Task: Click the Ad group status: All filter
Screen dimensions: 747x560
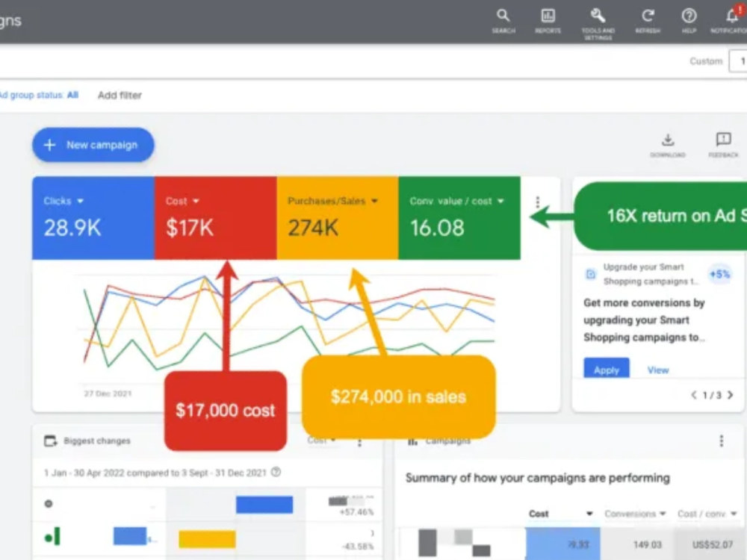Action: coord(39,96)
